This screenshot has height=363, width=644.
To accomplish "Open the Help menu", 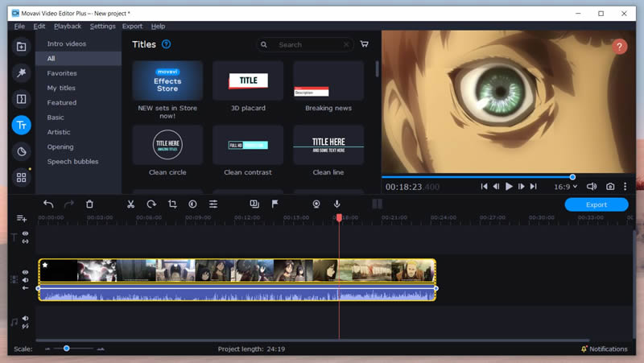I will (x=158, y=27).
